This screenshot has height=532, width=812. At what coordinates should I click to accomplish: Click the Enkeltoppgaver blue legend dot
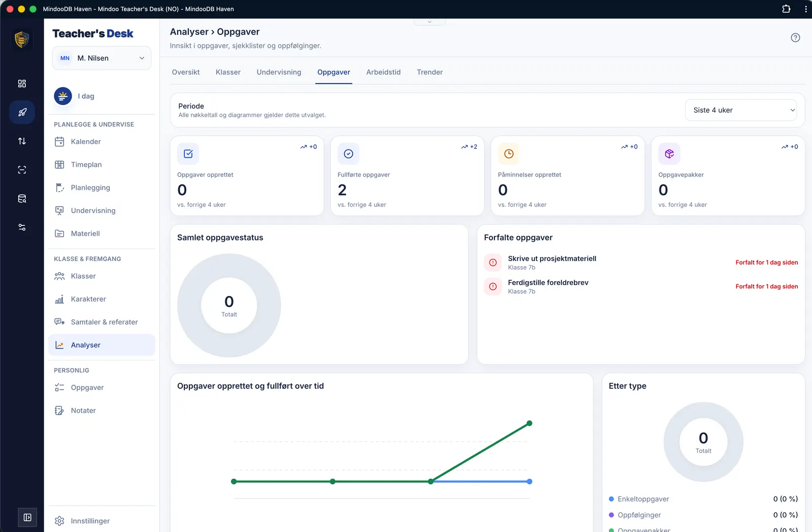click(612, 499)
